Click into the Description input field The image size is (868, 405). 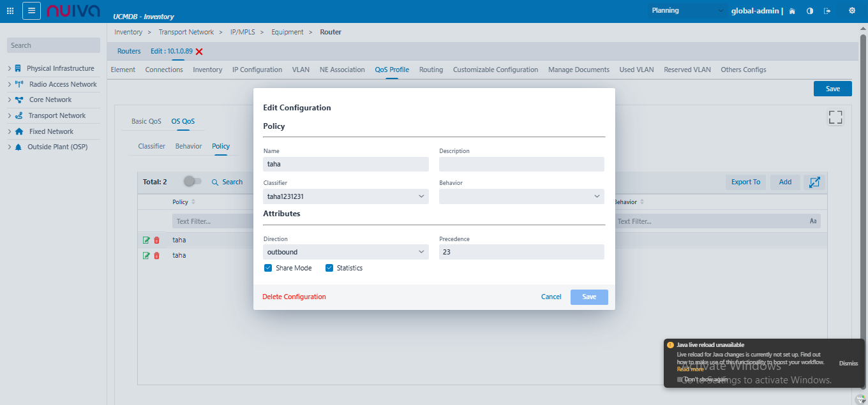(x=521, y=165)
